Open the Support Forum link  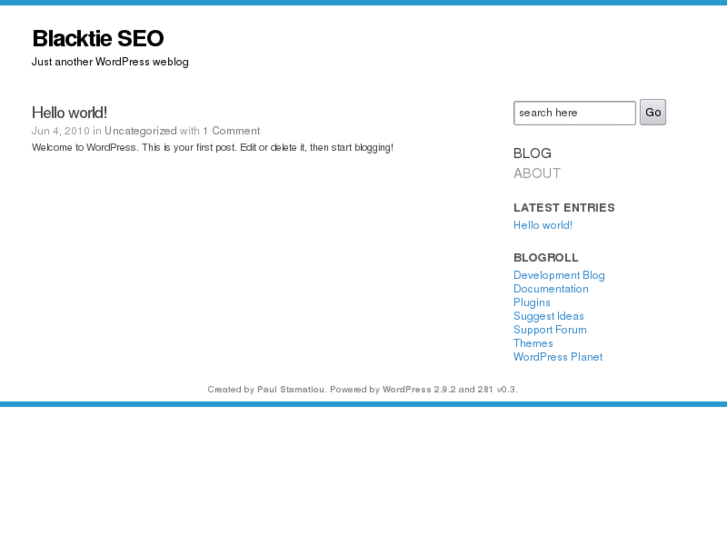550,330
